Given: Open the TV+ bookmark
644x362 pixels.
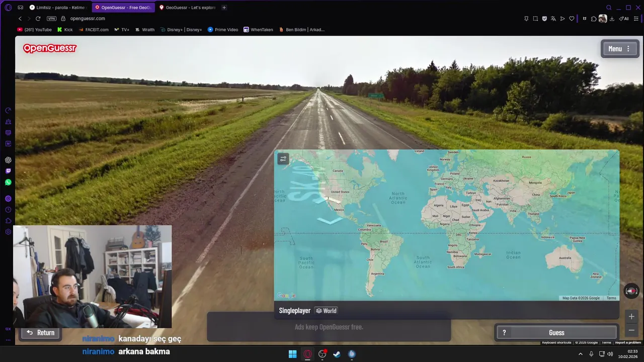Looking at the screenshot, I should 122,30.
